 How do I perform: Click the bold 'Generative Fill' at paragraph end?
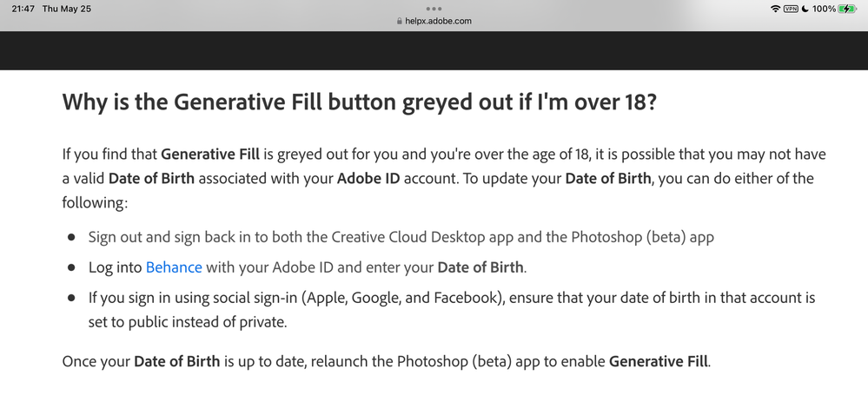(659, 360)
